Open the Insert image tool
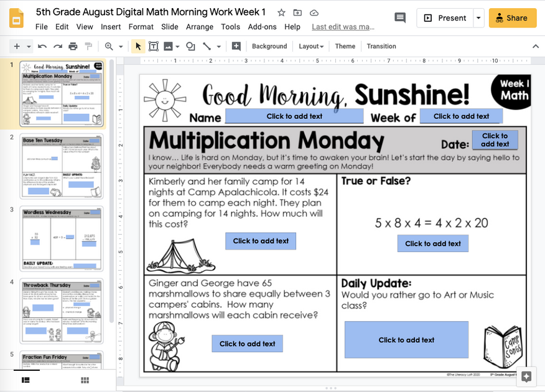The height and width of the screenshot is (392, 545). coord(169,46)
